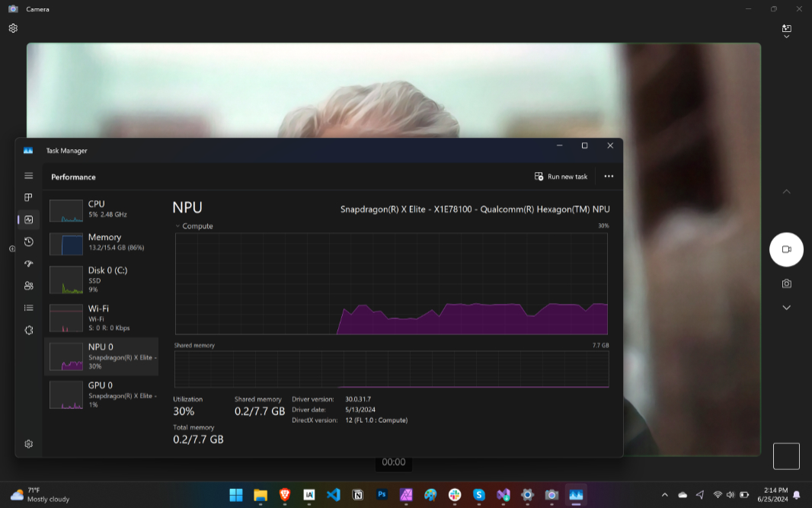Open Windows Settings from taskbar
The height and width of the screenshot is (508, 812).
pos(528,495)
